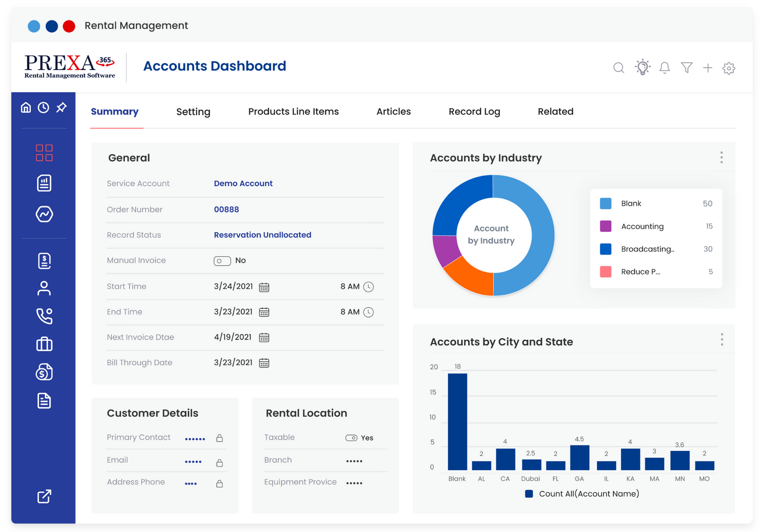Open the Home icon in the sidebar

pos(25,107)
